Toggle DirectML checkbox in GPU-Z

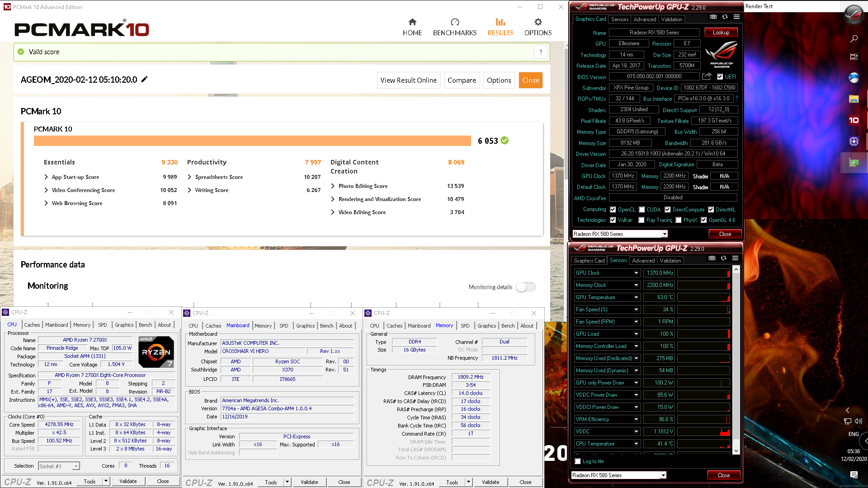tap(711, 210)
